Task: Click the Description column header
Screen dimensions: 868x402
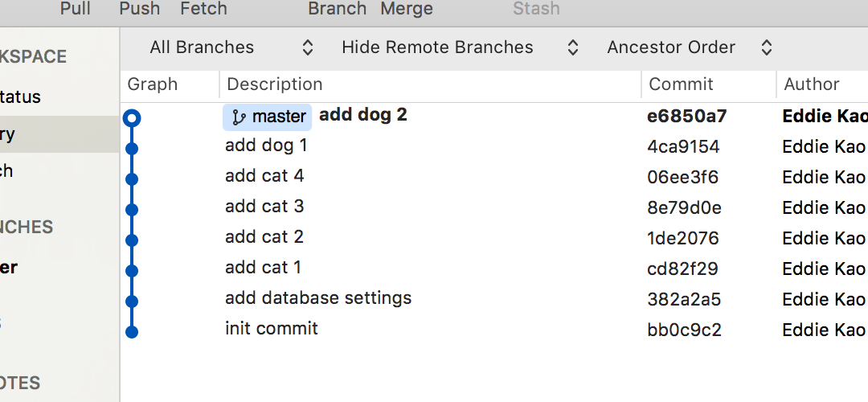Action: (275, 84)
